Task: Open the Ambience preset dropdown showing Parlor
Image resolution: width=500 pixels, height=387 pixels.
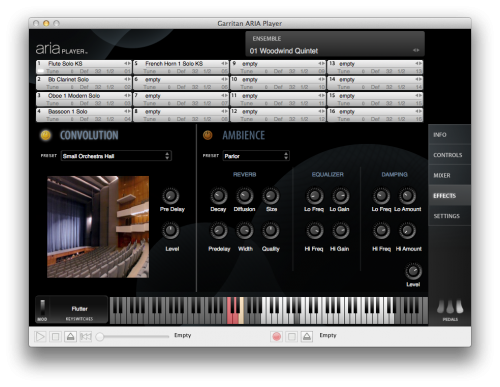Action: 256,156
